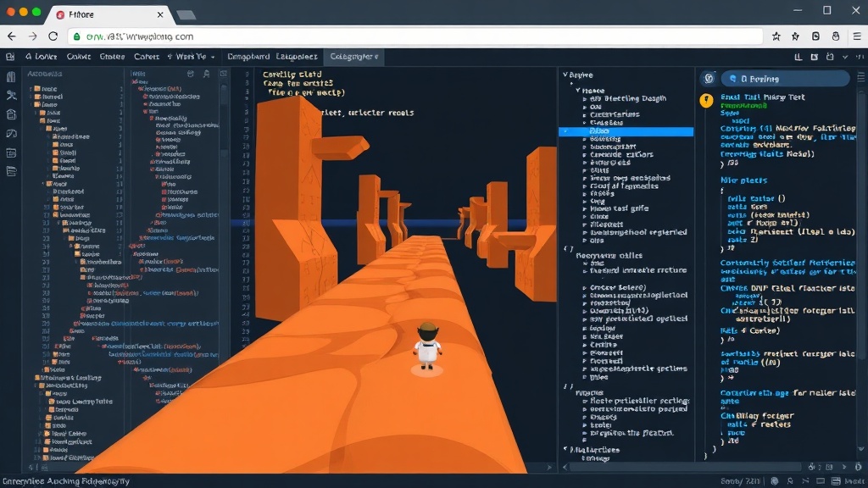The width and height of the screenshot is (868, 488).
Task: Open the third app menu item
Action: coord(112,57)
